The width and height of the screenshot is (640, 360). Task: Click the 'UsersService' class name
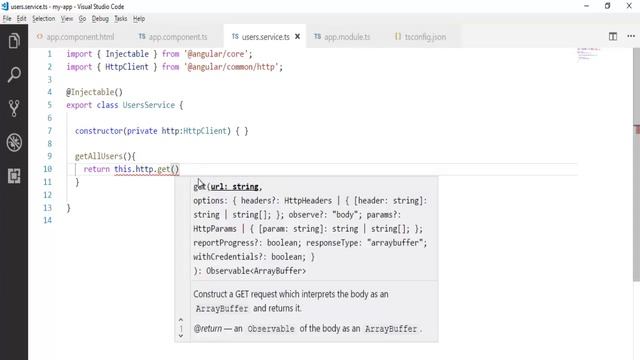(149, 105)
